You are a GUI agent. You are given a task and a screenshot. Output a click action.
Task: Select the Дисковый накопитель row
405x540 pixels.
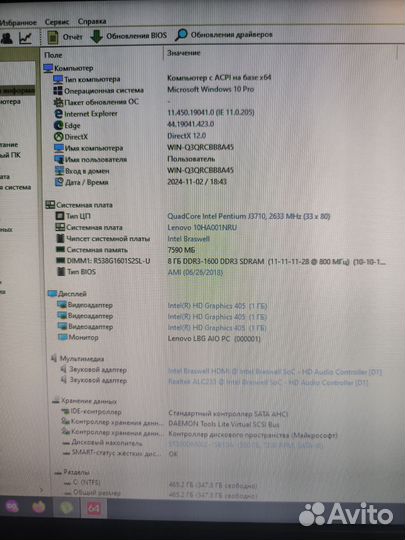(x=102, y=443)
